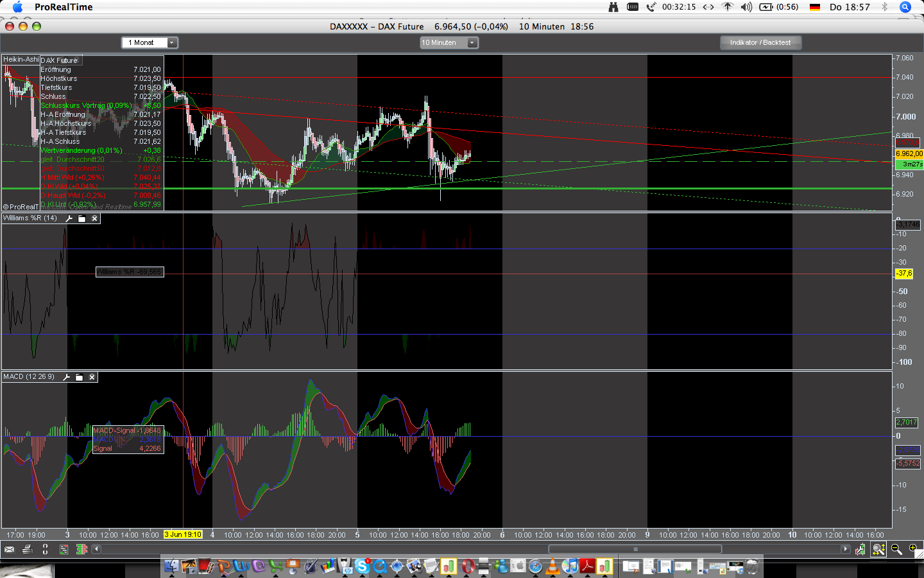
Task: Click the Do 18:57 clock in menu bar
Action: (x=850, y=7)
